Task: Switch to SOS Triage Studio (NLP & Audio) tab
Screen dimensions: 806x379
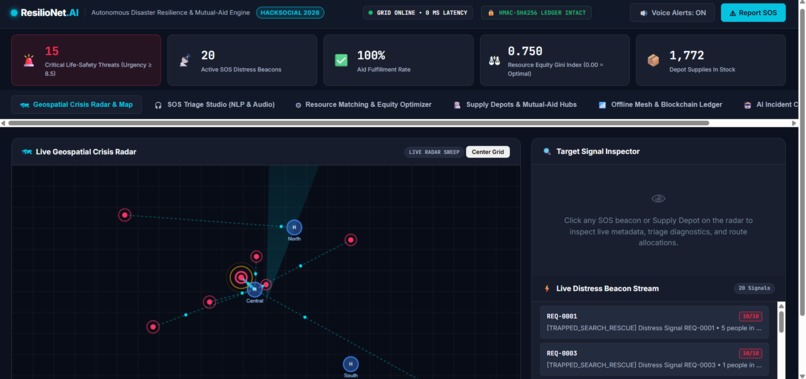Action: coord(215,105)
